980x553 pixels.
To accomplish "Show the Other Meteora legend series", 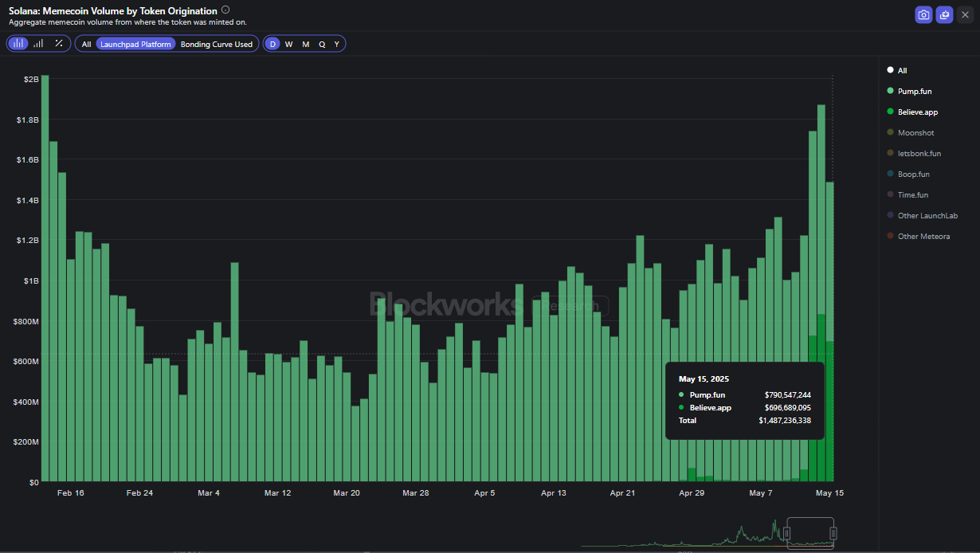I will pyautogui.click(x=923, y=237).
